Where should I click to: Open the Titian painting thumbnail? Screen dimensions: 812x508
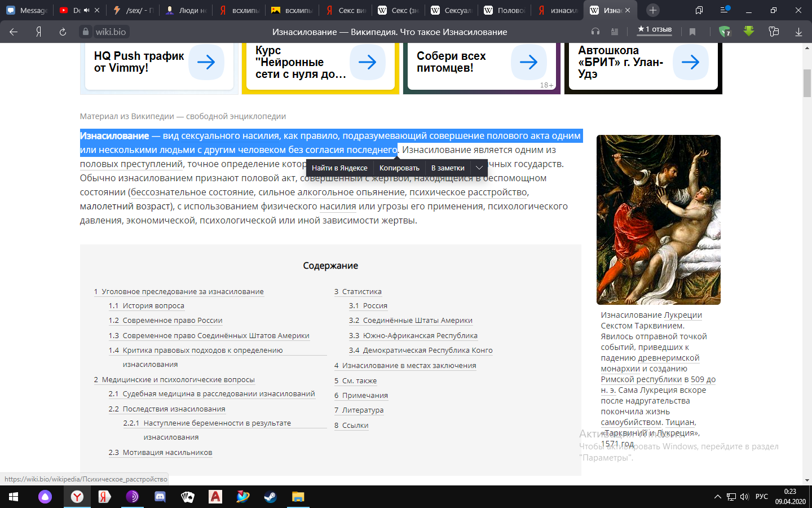659,220
